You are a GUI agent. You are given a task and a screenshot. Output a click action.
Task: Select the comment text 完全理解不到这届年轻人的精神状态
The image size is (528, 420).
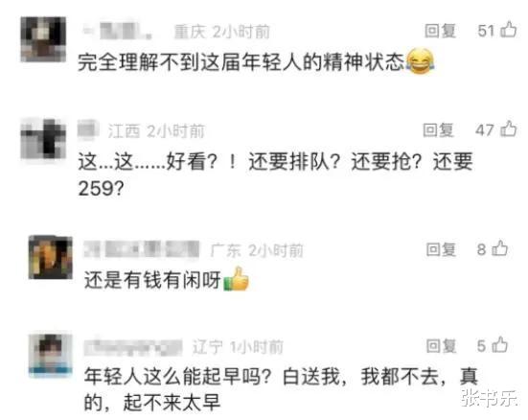(241, 62)
